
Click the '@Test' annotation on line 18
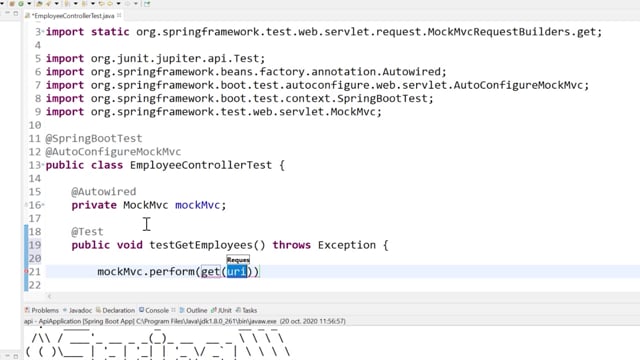point(87,232)
